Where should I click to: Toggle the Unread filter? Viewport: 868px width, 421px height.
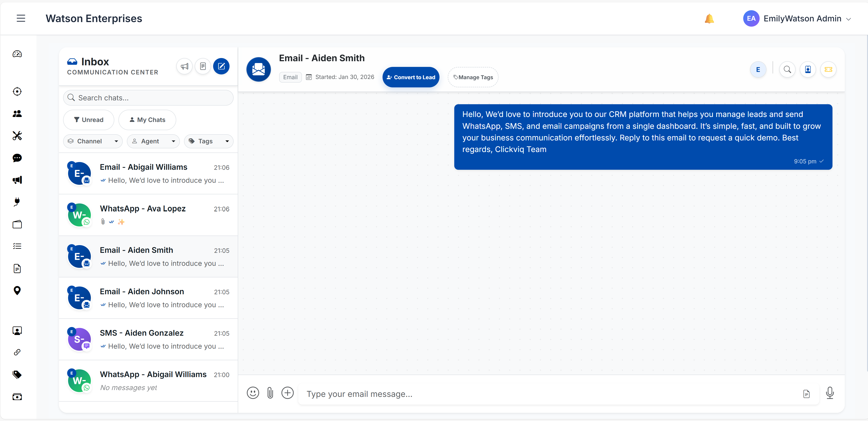tap(89, 120)
